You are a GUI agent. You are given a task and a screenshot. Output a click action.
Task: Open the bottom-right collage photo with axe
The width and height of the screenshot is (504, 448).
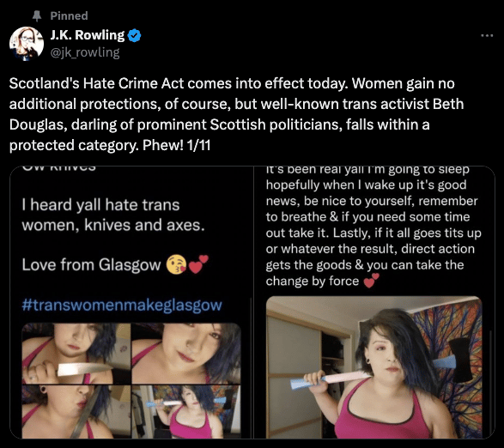point(186,412)
